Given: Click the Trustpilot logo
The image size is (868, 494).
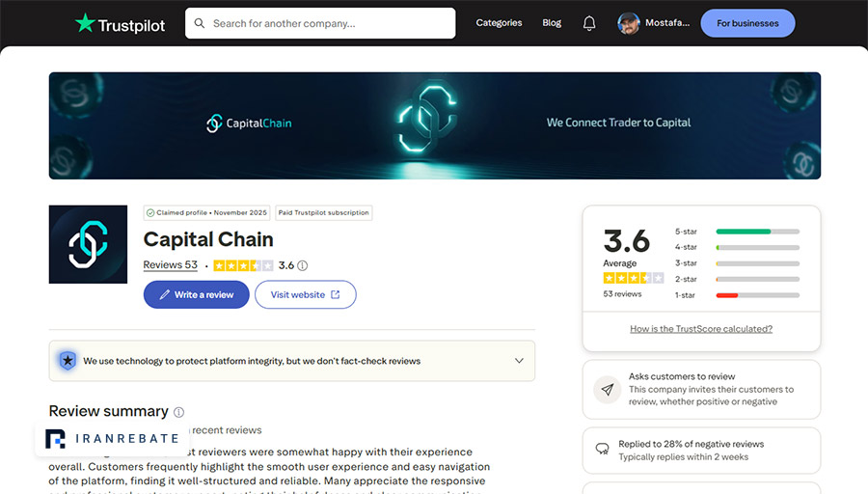Looking at the screenshot, I should tap(121, 23).
